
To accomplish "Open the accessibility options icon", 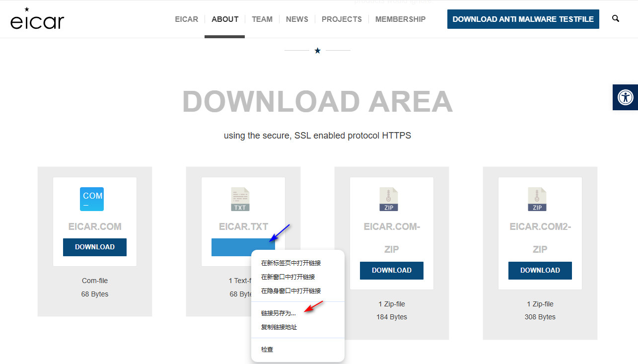I will (625, 97).
